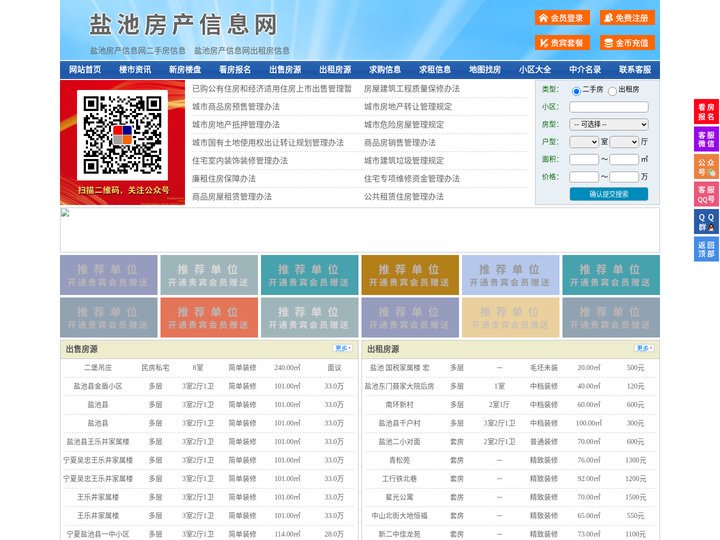Open 城市商品房预售管理办法 article

click(x=236, y=107)
